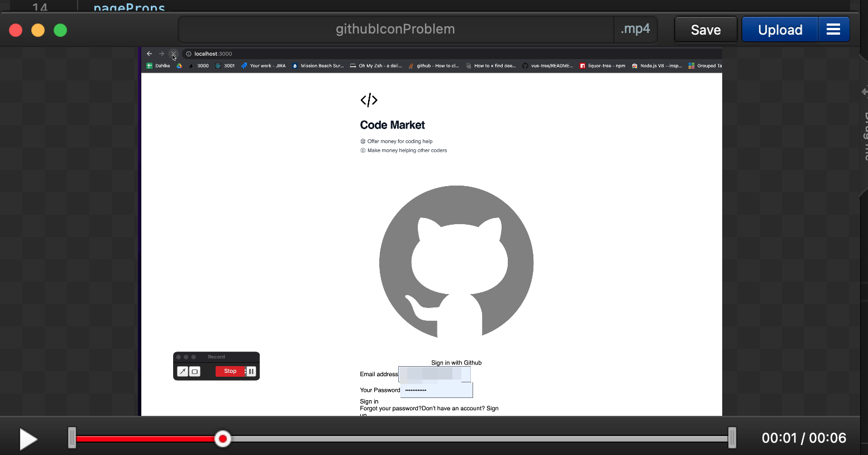Select the window capture icon in the Record widget
The width and height of the screenshot is (868, 455).
coord(194,371)
